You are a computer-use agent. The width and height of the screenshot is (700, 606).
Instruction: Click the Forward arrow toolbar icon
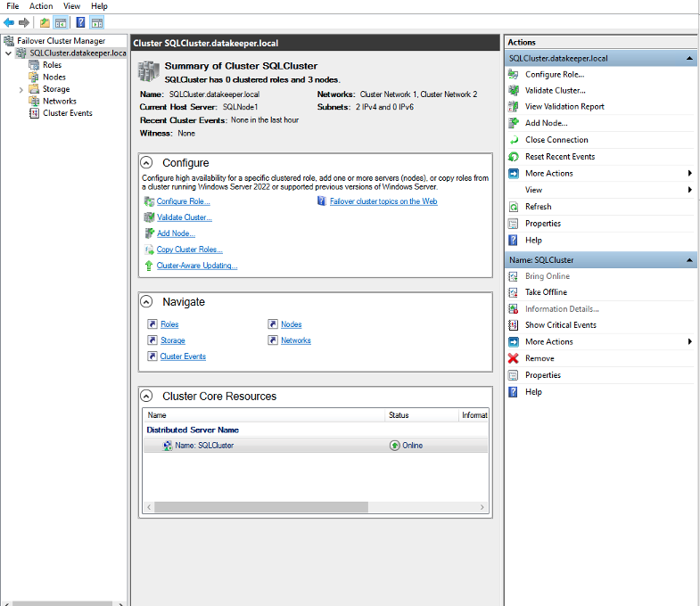click(24, 22)
